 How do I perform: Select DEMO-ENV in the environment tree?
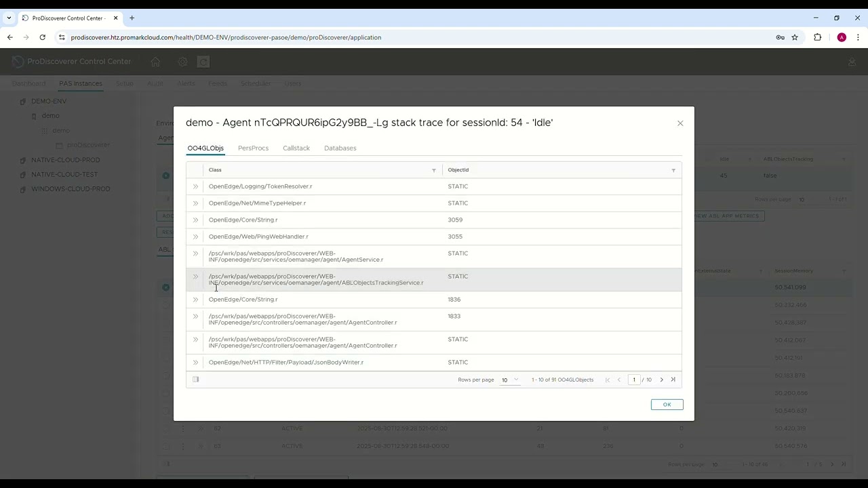[49, 101]
